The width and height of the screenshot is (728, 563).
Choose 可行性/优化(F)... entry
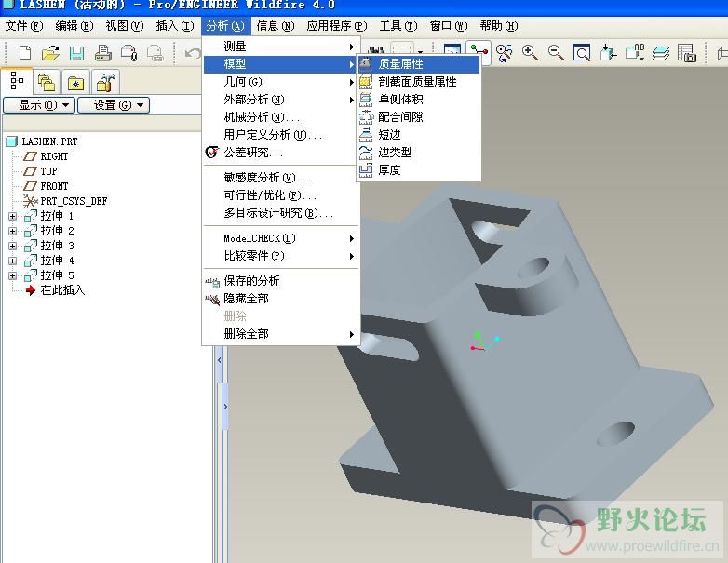coord(281,195)
